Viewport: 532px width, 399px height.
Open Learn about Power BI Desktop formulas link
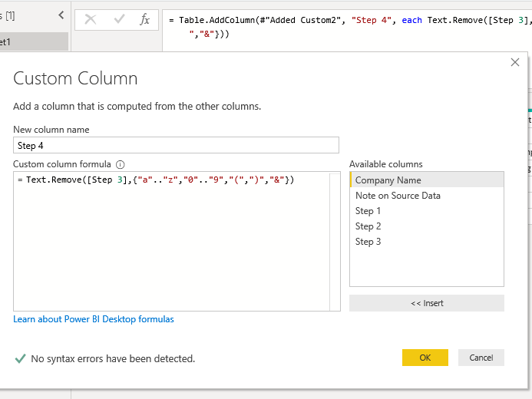(x=94, y=319)
